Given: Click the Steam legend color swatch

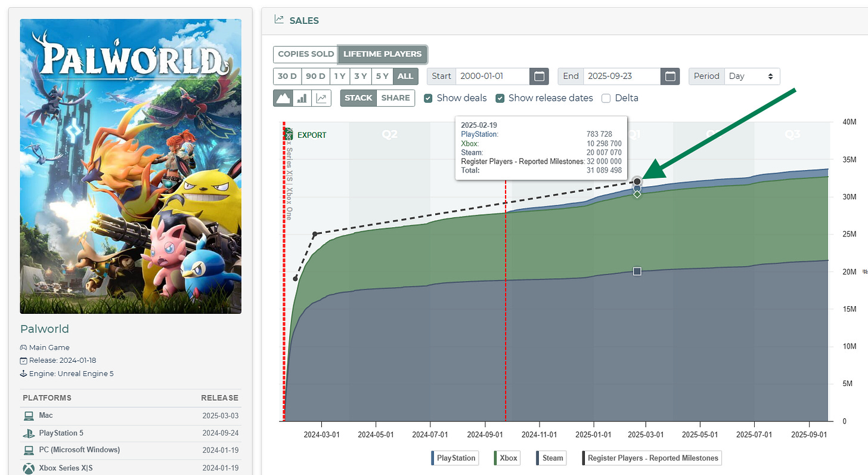Looking at the screenshot, I should coord(538,458).
